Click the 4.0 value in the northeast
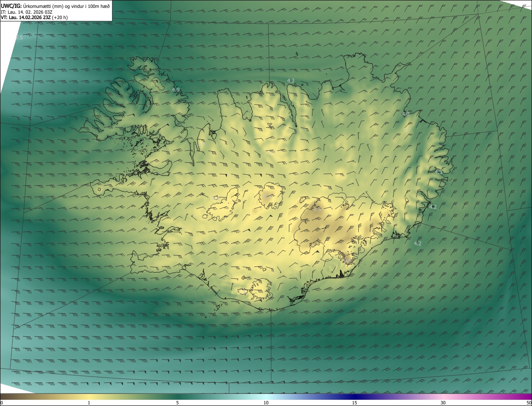This screenshot has width=532, height=406. [406, 114]
